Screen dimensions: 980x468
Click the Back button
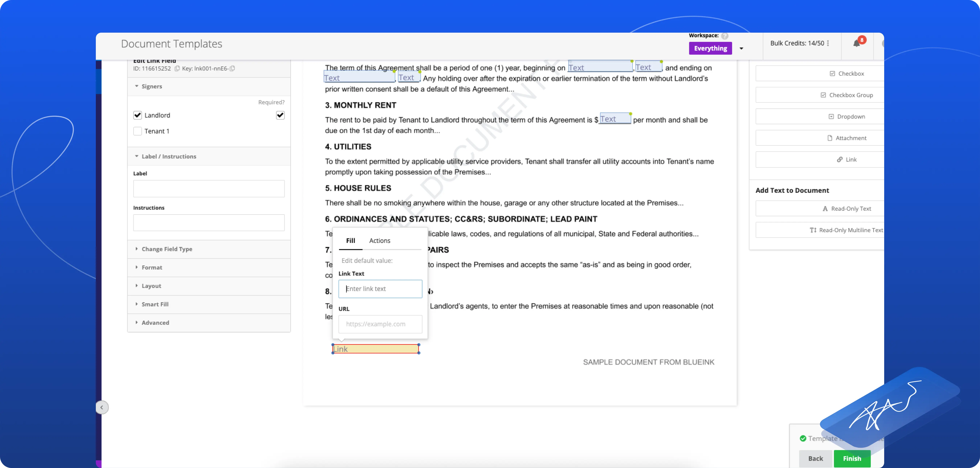pos(815,458)
